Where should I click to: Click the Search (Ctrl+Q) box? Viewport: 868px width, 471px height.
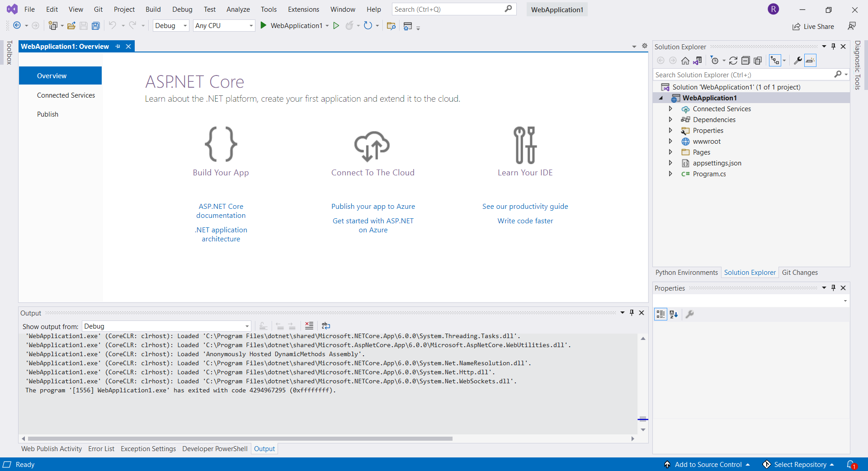454,9
